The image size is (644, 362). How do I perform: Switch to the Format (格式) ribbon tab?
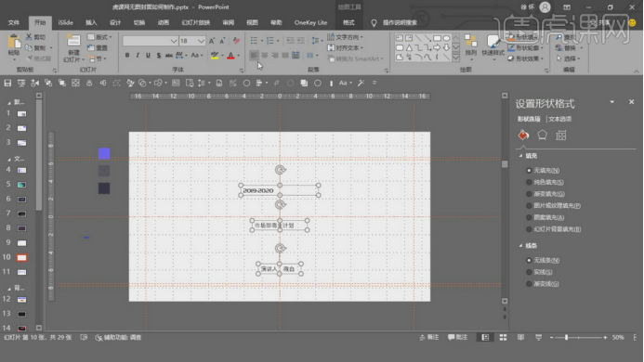point(348,22)
